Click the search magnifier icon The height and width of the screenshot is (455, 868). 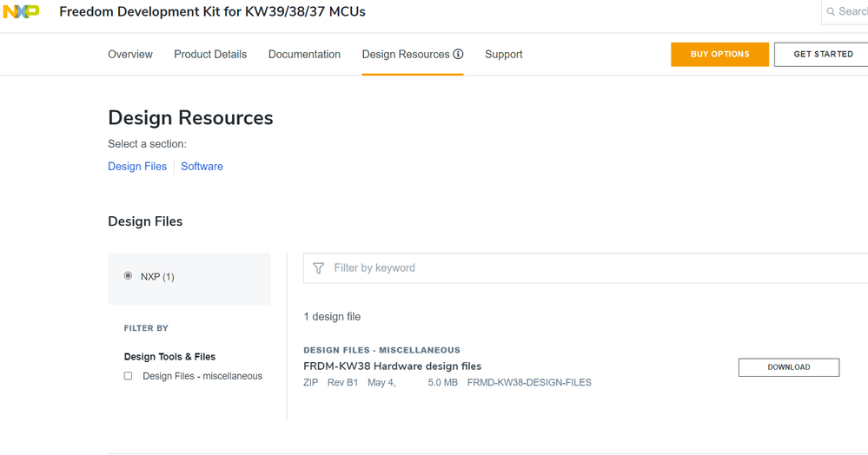coord(831,11)
